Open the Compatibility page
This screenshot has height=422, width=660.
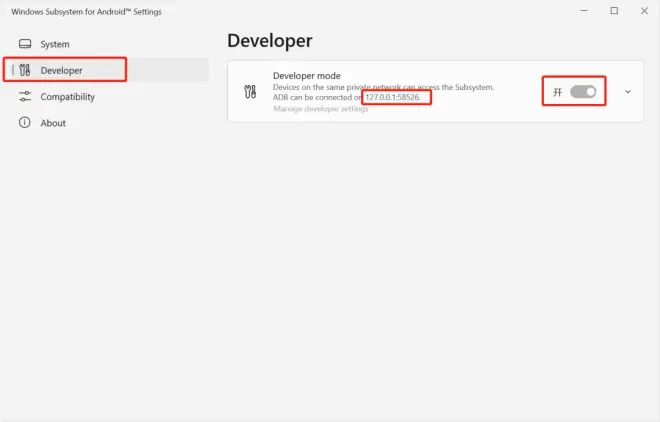tap(105, 96)
